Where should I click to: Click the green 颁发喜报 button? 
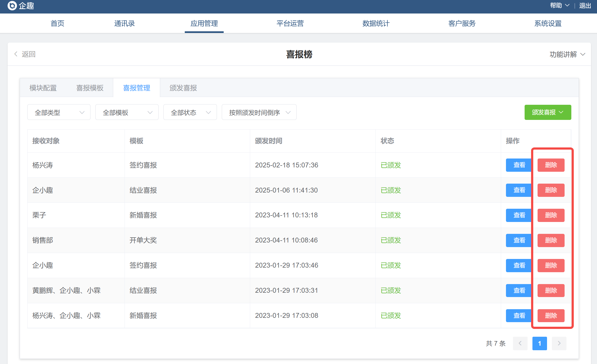click(x=548, y=112)
